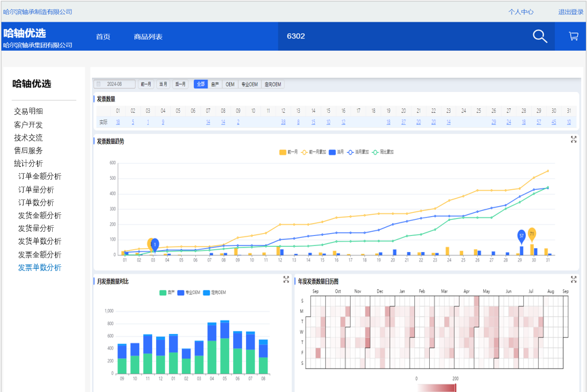Click the 个人中心 link
The width and height of the screenshot is (588, 392).
521,12
